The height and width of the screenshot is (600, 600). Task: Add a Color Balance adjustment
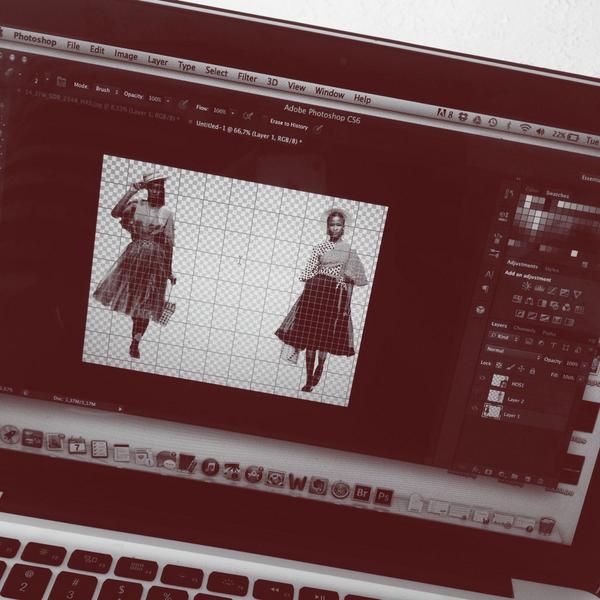point(529,301)
